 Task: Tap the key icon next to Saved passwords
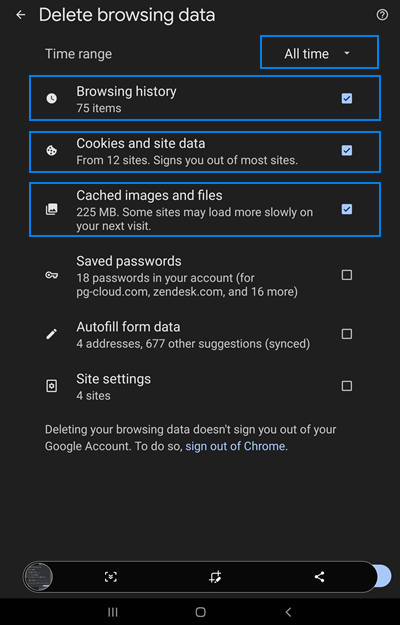coord(52,275)
